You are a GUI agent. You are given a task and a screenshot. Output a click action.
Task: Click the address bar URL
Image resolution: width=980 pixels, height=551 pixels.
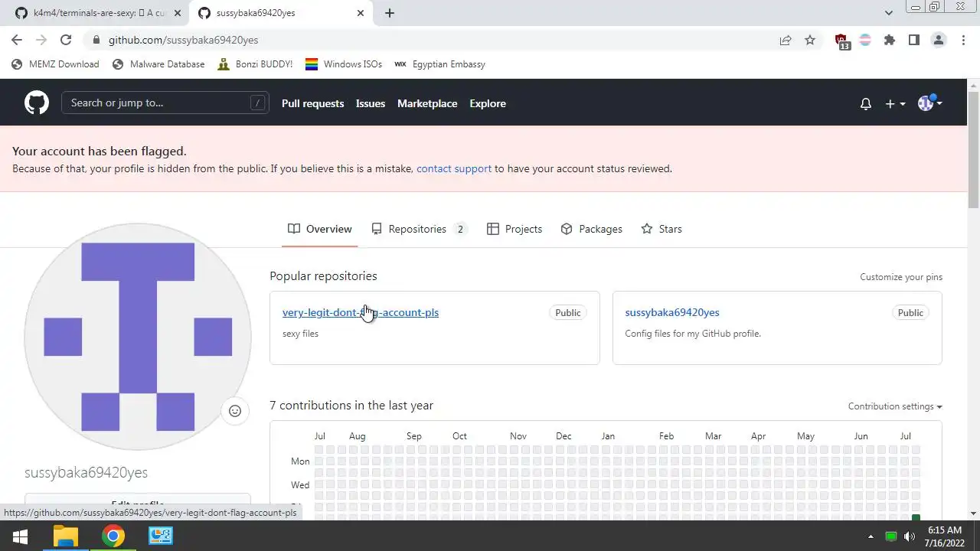183,40
